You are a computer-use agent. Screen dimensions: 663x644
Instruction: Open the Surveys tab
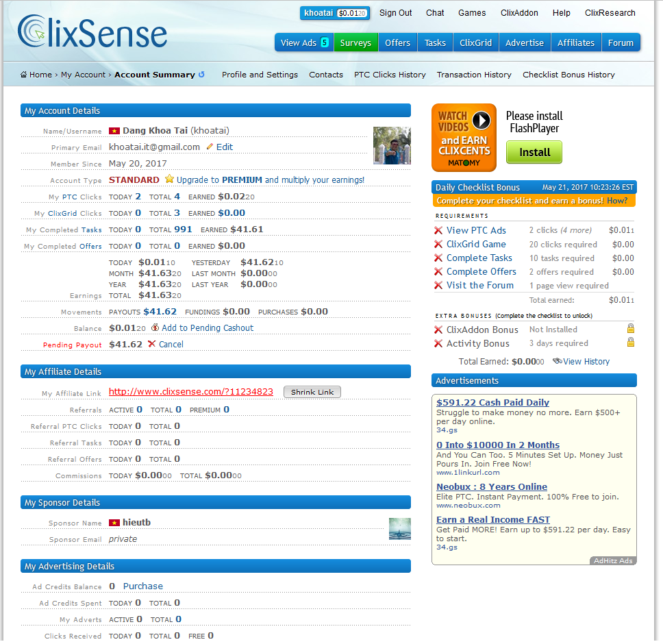coord(355,42)
